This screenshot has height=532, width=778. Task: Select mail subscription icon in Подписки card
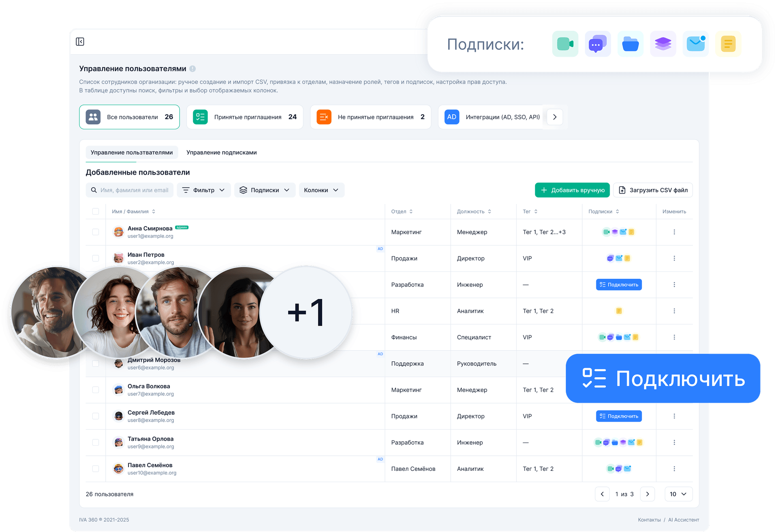696,44
